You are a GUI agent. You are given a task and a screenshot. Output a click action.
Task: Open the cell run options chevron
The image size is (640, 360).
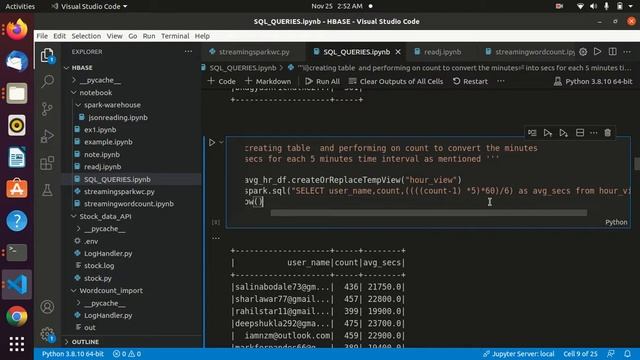222,142
